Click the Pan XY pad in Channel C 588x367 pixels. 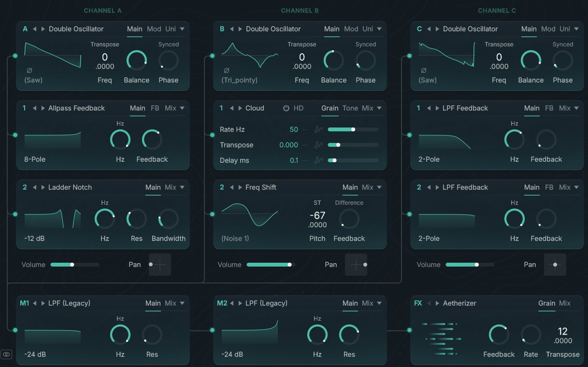click(x=555, y=265)
